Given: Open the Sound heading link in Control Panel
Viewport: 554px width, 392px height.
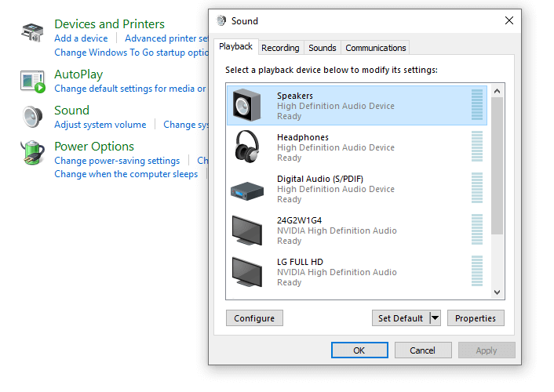Looking at the screenshot, I should click(x=71, y=111).
